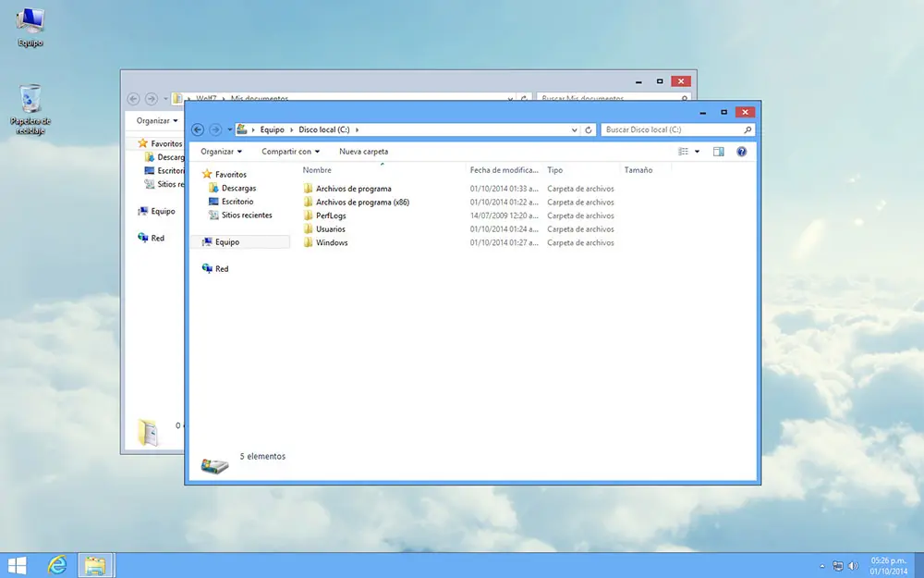
Task: Select Red in front window sidebar
Action: point(215,269)
